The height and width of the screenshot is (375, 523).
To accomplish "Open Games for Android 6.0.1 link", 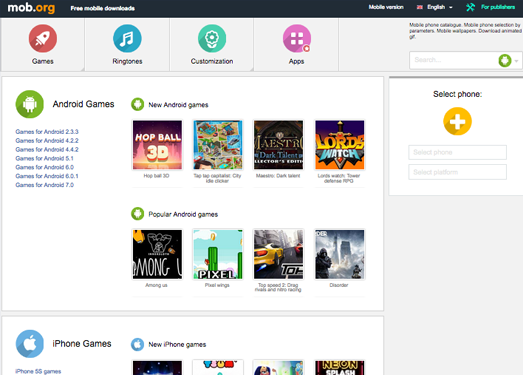I will tap(47, 176).
